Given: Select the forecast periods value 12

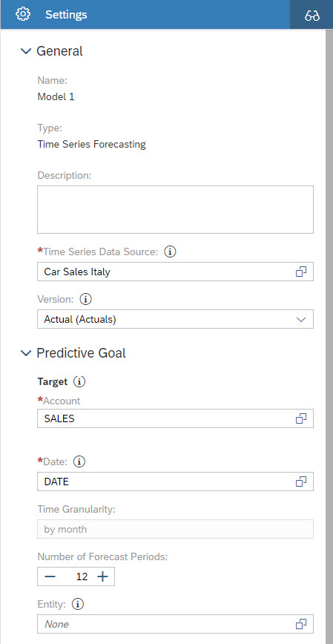Looking at the screenshot, I should [x=82, y=576].
